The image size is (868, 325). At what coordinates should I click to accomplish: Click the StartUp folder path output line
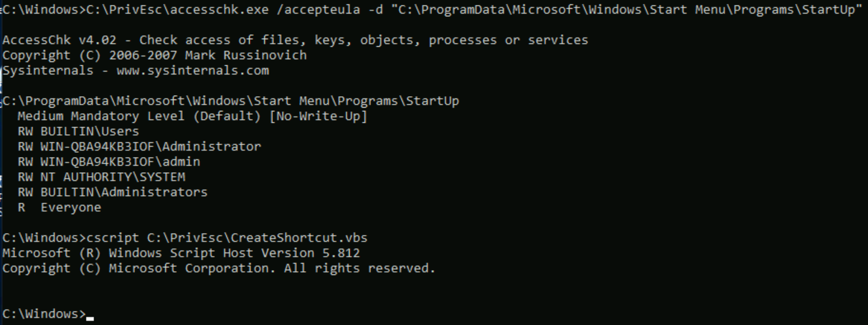coord(231,101)
